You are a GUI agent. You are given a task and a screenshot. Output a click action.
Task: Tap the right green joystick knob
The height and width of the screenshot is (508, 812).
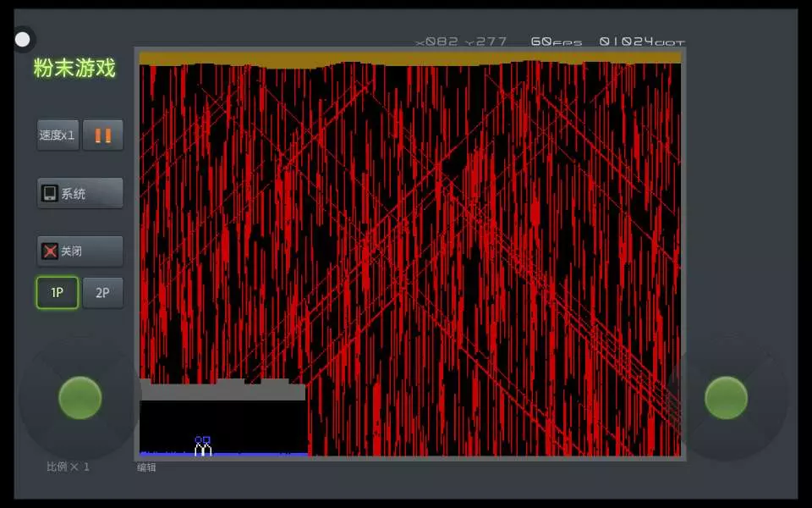pos(726,398)
